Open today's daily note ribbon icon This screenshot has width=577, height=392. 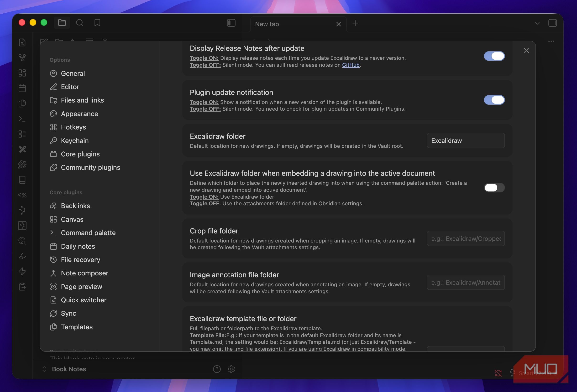click(x=22, y=88)
